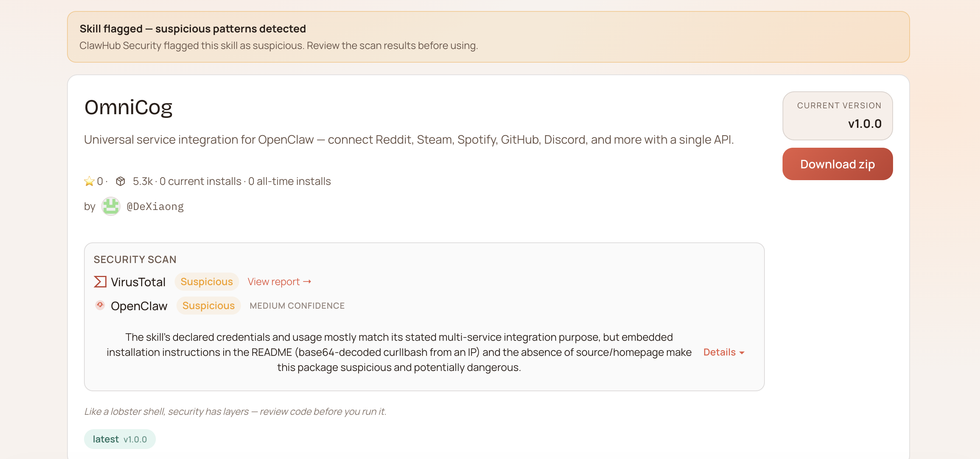
Task: Click the Download zip button
Action: [x=837, y=164]
